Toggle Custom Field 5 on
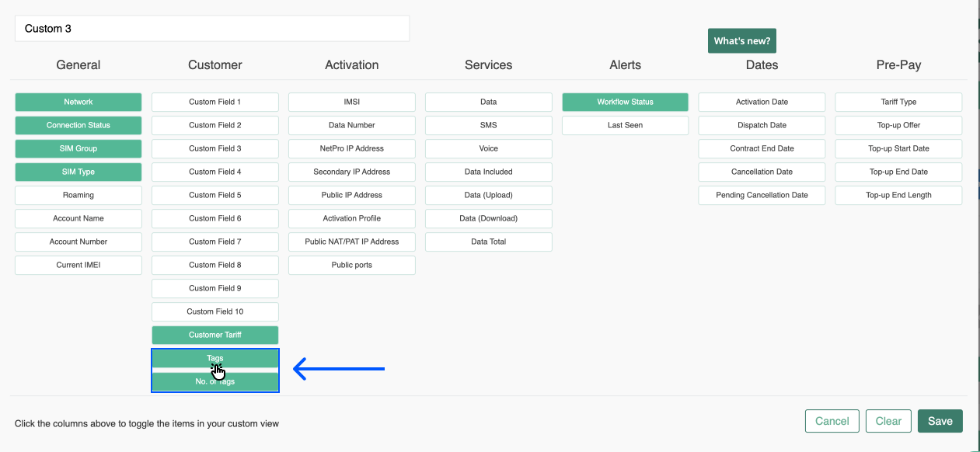Viewport: 980px width, 452px height. [x=214, y=195]
